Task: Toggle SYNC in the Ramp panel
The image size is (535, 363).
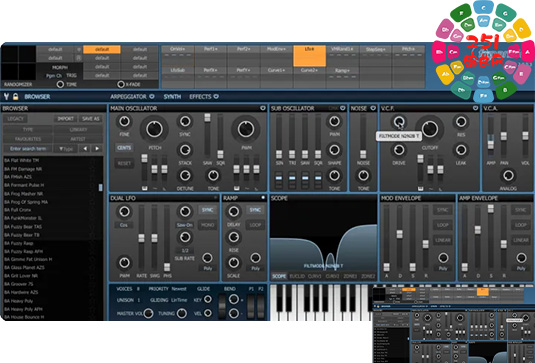Action: [255, 210]
